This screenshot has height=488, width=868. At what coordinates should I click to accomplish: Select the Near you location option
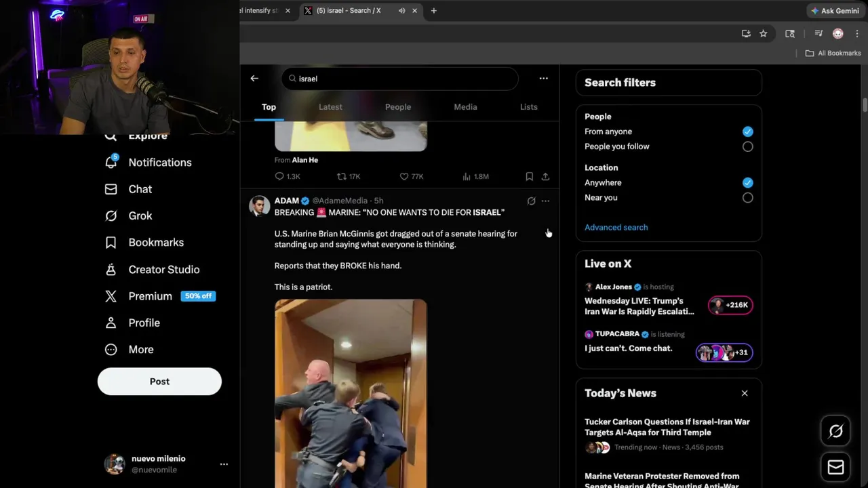(x=747, y=197)
